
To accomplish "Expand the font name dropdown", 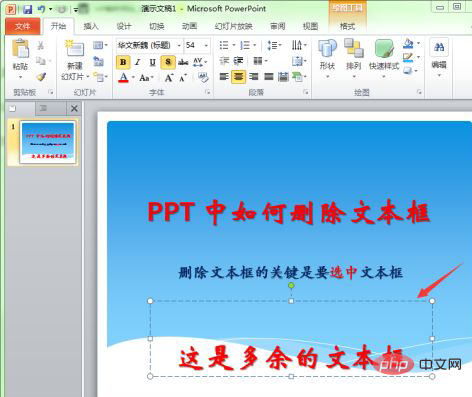I will (x=179, y=45).
